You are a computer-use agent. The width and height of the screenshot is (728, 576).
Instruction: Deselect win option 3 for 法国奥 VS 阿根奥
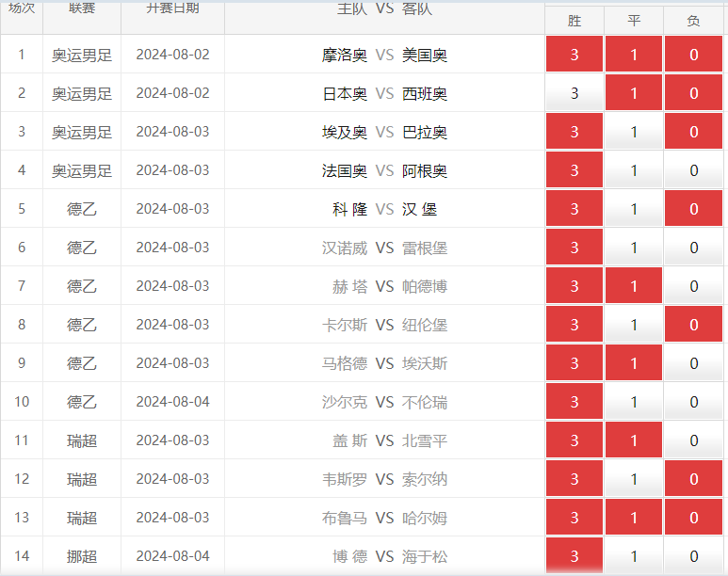574,169
